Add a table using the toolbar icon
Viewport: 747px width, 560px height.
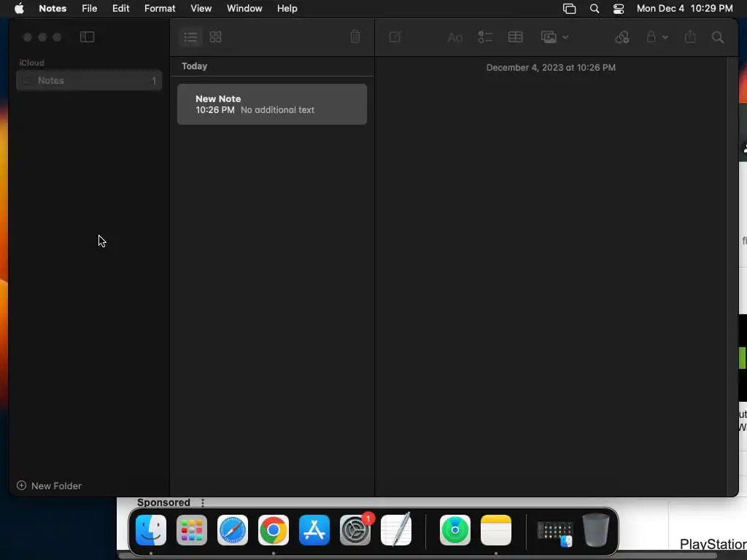click(x=516, y=37)
